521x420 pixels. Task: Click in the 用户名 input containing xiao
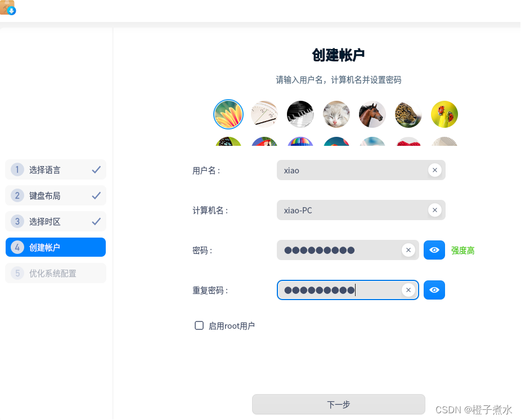coord(361,170)
